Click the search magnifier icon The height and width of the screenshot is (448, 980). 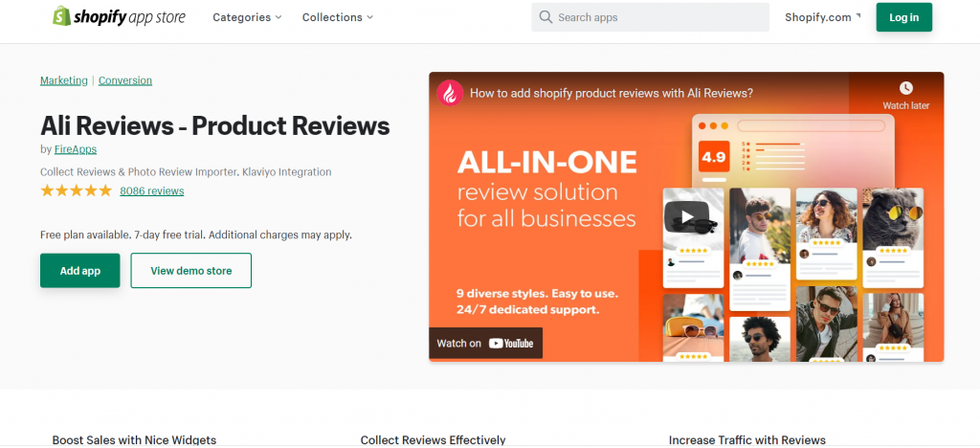[x=546, y=17]
